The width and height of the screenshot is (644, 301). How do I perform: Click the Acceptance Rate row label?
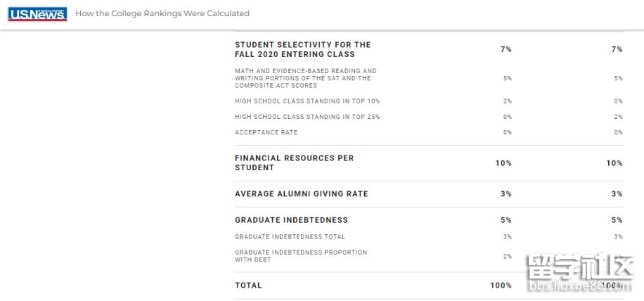tap(266, 132)
